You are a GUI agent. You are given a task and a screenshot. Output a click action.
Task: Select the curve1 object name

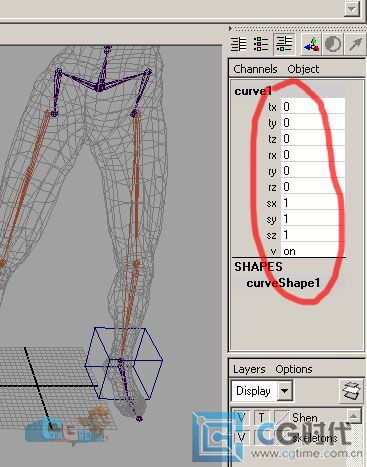coord(253,91)
